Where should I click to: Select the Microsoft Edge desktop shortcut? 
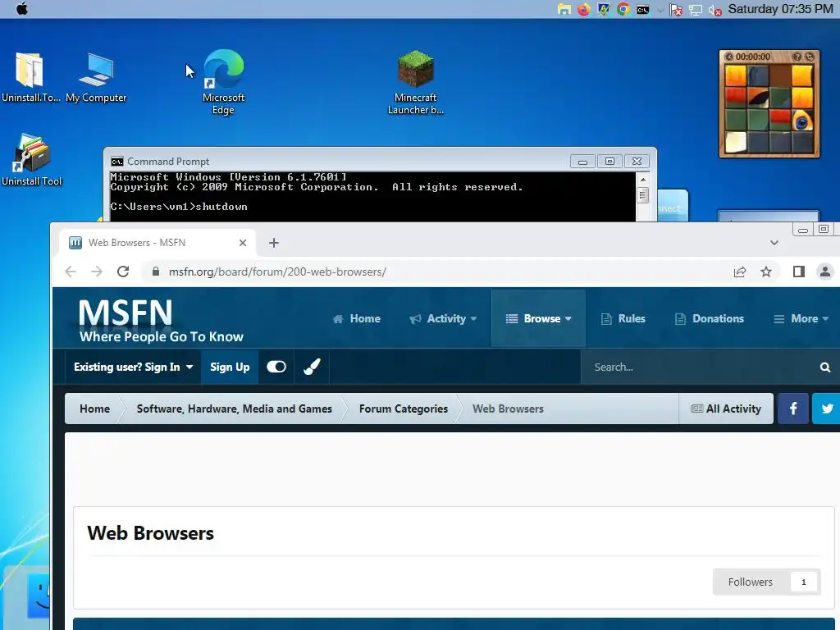[x=223, y=82]
